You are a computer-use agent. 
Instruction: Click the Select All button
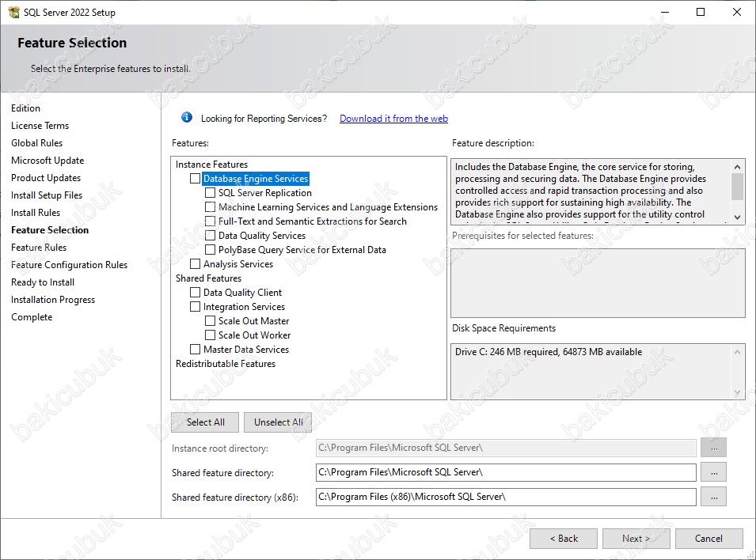(x=205, y=422)
